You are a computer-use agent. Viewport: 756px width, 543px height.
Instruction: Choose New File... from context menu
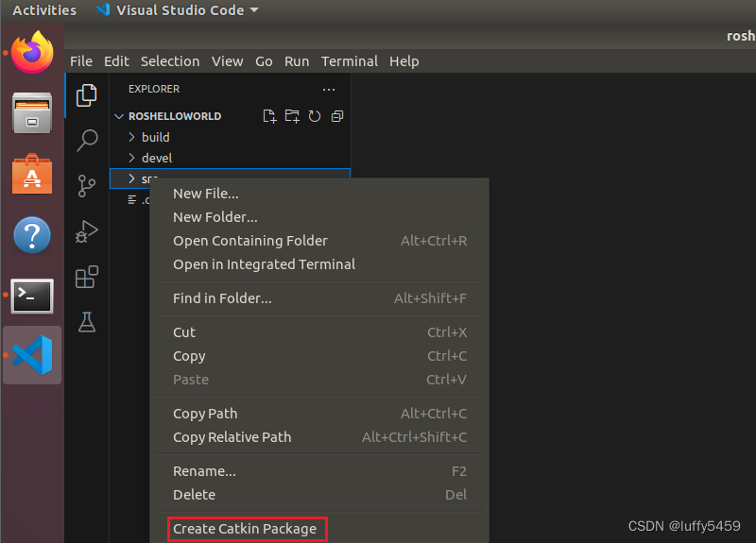319,194
